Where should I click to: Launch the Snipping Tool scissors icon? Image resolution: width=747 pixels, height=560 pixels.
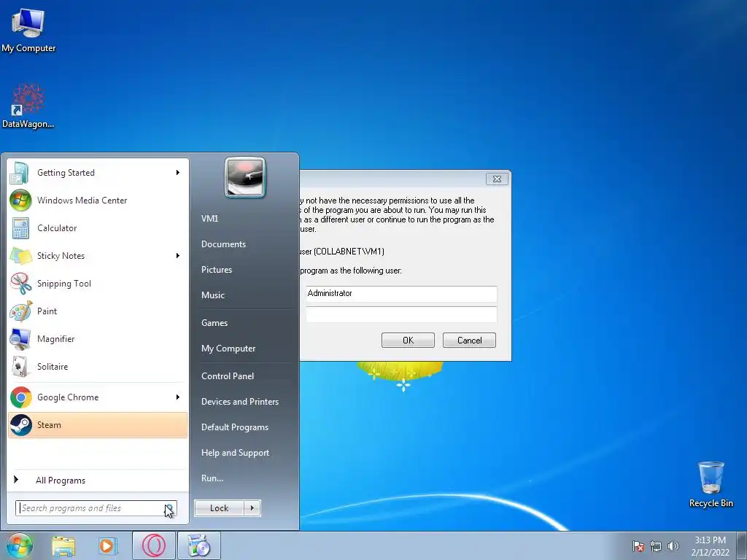click(x=20, y=284)
